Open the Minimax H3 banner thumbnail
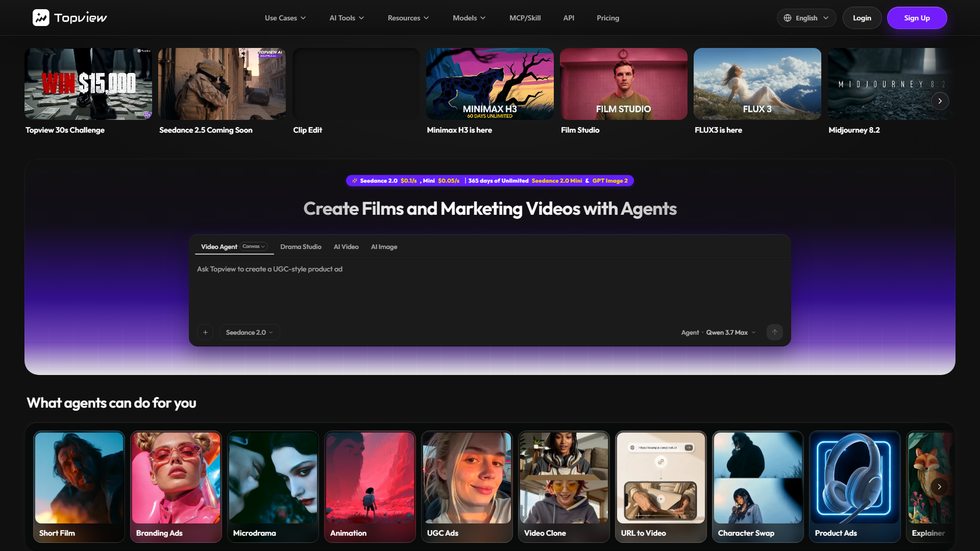 (x=490, y=84)
